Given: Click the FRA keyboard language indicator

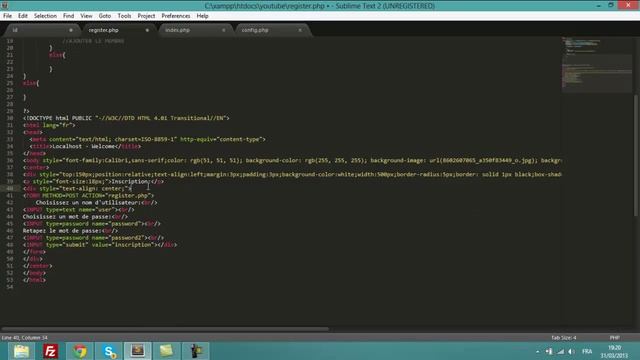Looking at the screenshot, I should pos(587,351).
